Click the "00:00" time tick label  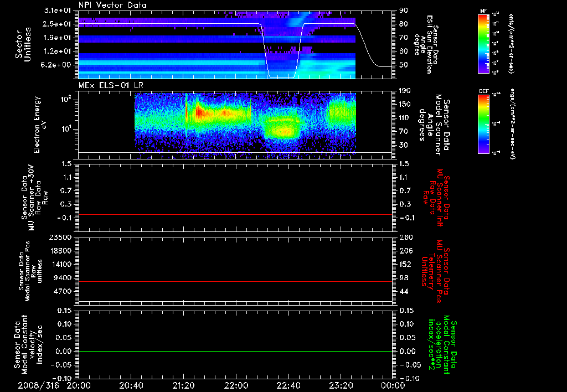[x=393, y=386]
